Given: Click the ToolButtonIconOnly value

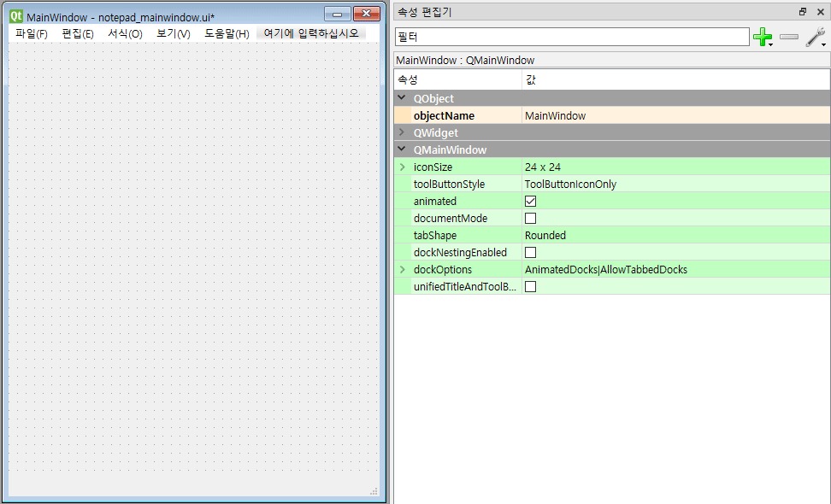Looking at the screenshot, I should pos(570,185).
